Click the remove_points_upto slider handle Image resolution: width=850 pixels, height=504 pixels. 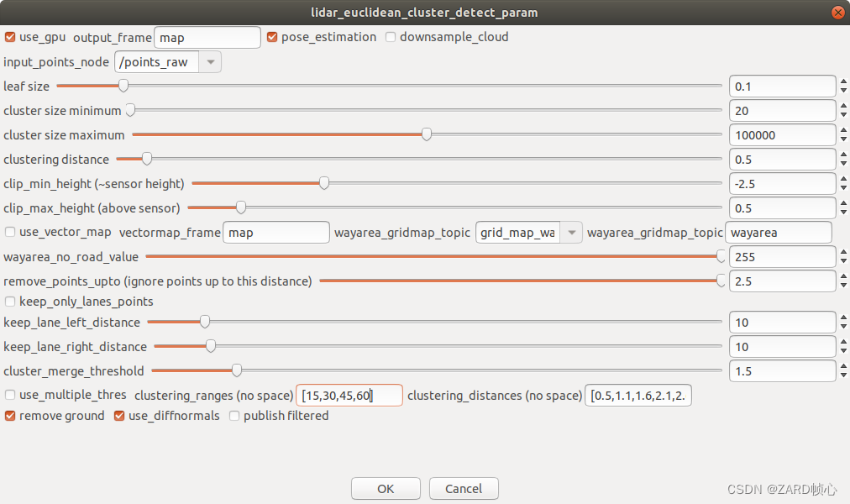721,281
